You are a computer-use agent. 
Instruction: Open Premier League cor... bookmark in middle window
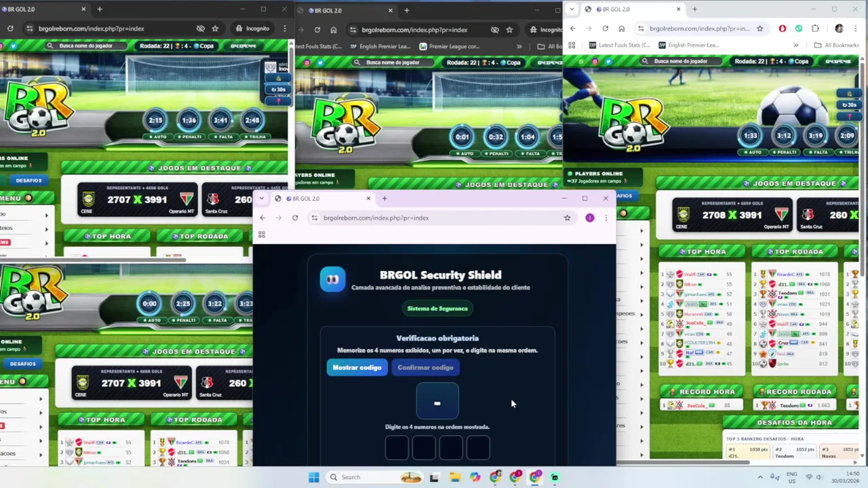tap(449, 46)
